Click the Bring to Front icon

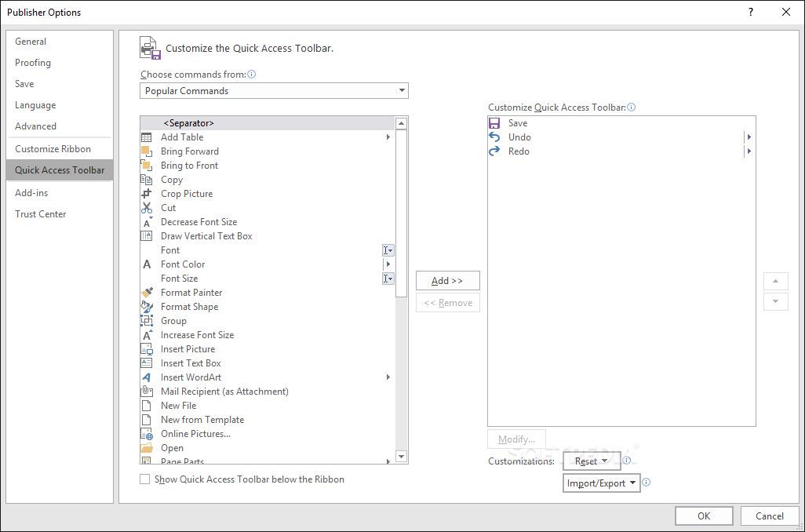146,166
